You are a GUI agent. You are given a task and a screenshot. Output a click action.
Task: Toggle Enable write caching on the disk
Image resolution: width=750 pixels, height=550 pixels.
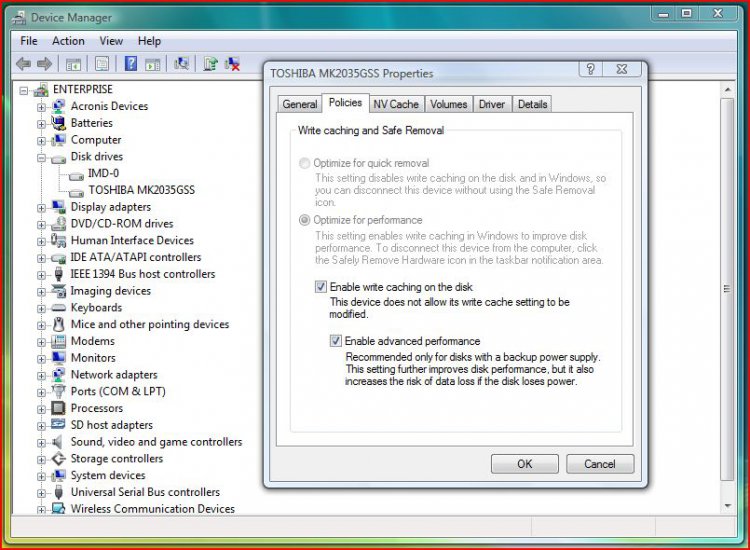[x=320, y=287]
